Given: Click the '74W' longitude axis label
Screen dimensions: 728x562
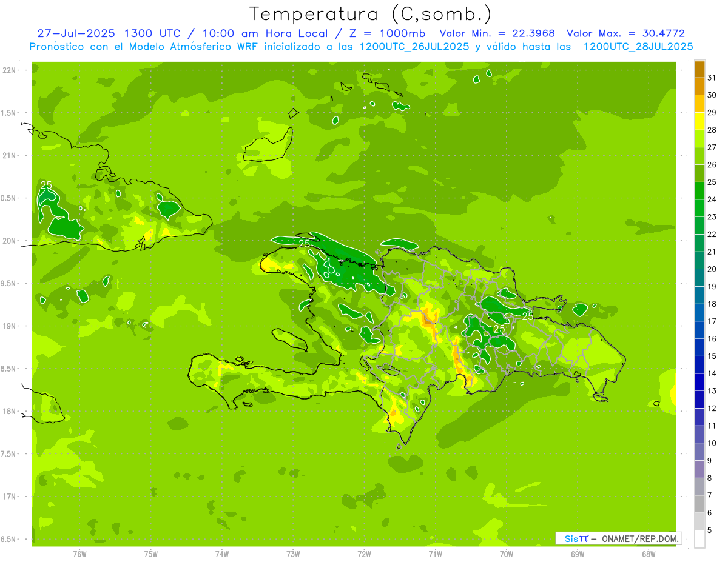Looking at the screenshot, I should [x=222, y=554].
